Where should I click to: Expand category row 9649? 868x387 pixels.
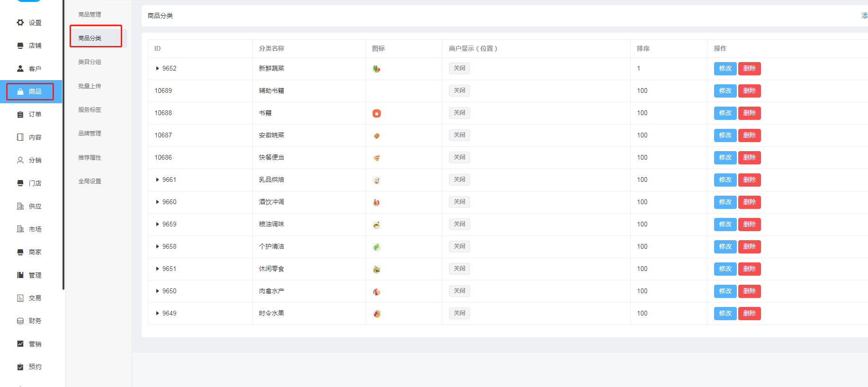(x=157, y=314)
